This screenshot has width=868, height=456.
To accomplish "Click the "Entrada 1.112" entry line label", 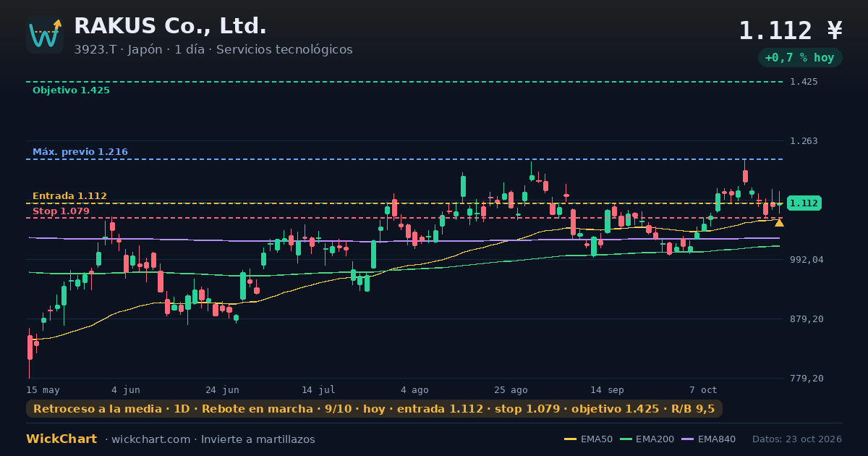I will click(x=69, y=196).
